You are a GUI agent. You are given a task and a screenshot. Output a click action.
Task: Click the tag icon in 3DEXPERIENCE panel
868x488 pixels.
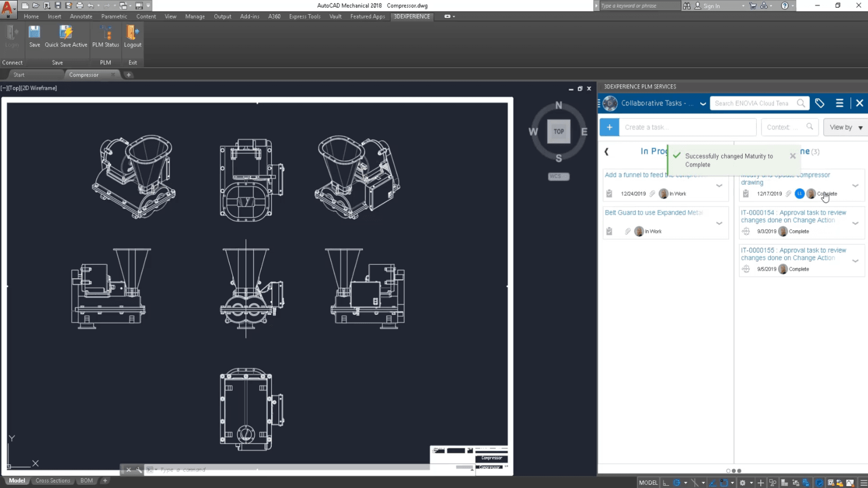tap(820, 103)
